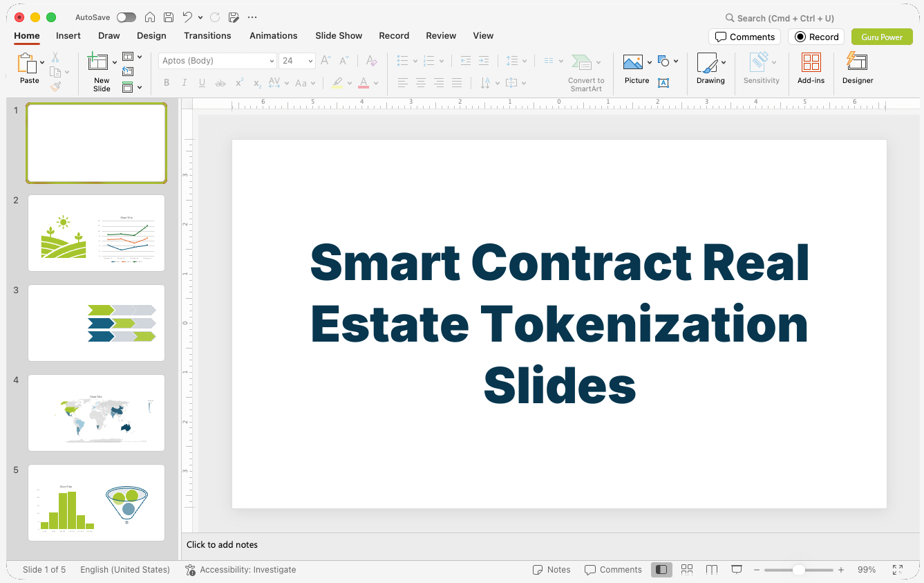The image size is (924, 583).
Task: Toggle Underline formatting
Action: (202, 83)
